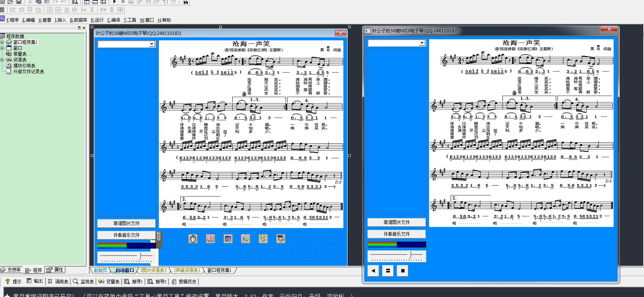Click the Run play arrow in toolbar
644x297 pixels.
coord(115,2)
